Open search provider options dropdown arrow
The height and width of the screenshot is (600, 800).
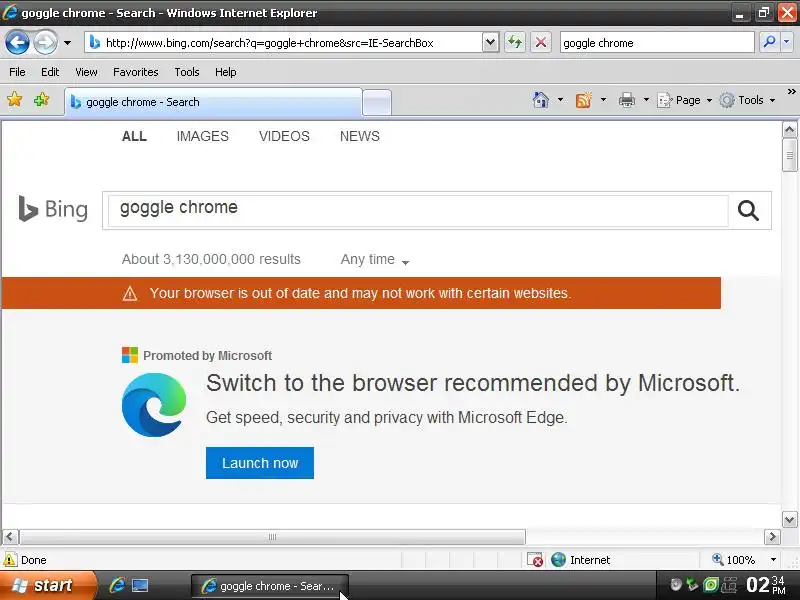point(786,42)
